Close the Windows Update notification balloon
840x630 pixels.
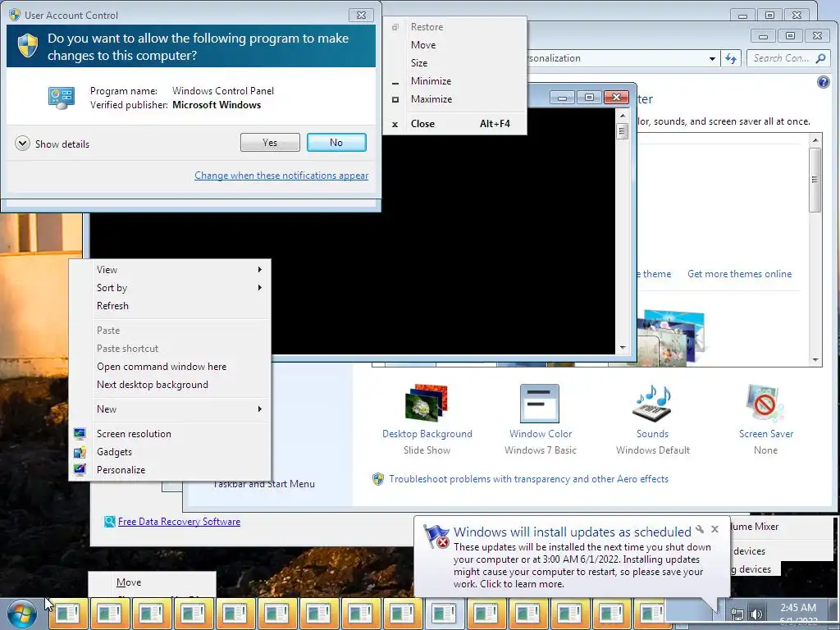click(714, 529)
